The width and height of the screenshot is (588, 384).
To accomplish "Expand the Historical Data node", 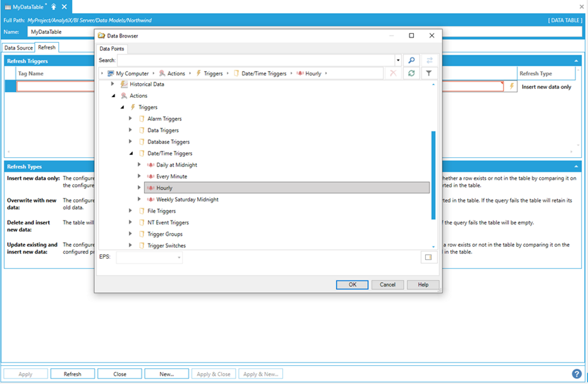I will (x=113, y=84).
